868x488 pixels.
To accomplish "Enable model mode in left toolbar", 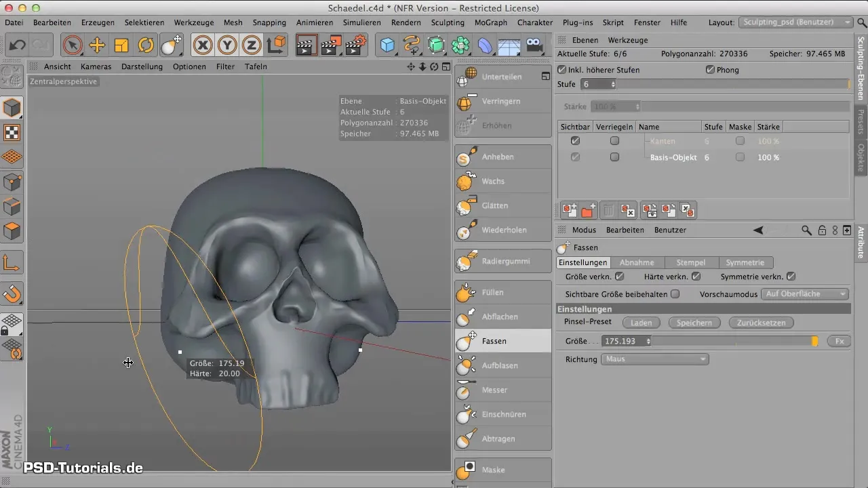I will [x=12, y=108].
